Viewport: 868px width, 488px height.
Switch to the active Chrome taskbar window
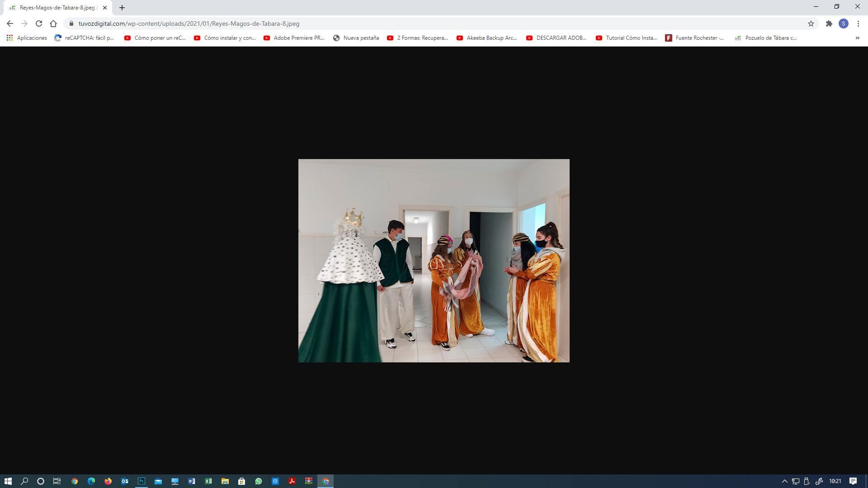325,481
